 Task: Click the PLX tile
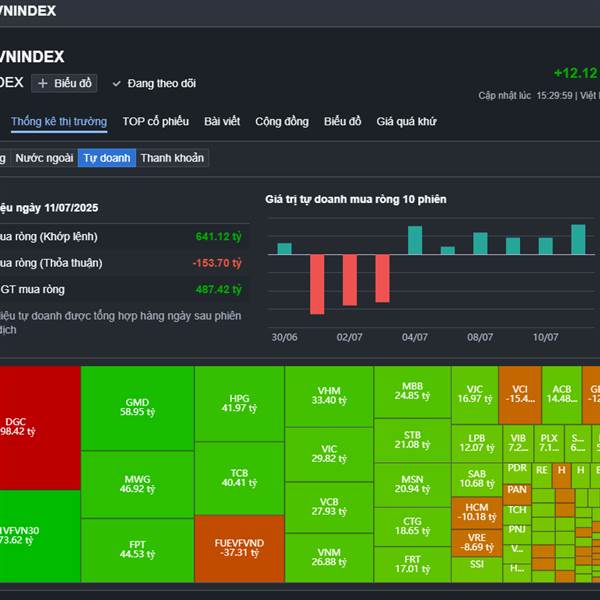(x=549, y=443)
